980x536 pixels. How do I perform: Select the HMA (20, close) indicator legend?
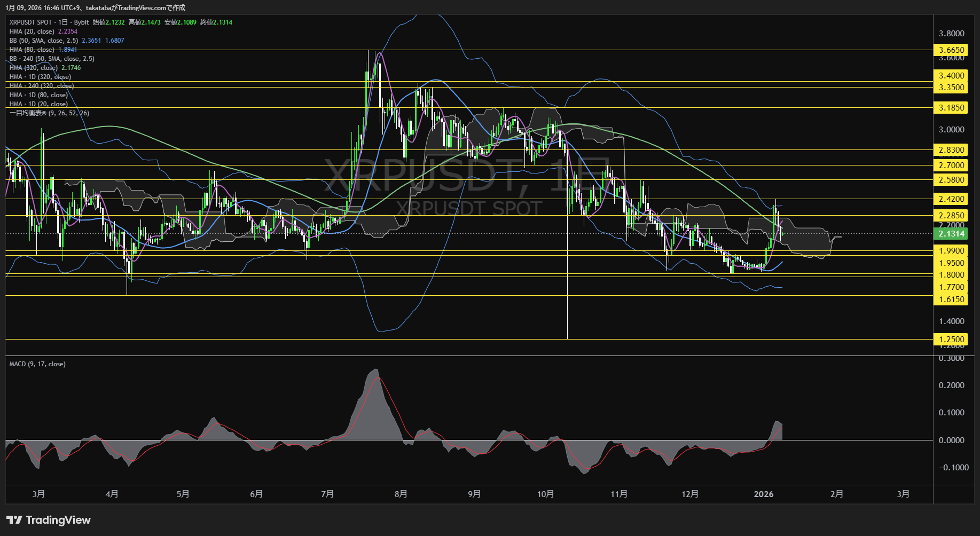32,31
